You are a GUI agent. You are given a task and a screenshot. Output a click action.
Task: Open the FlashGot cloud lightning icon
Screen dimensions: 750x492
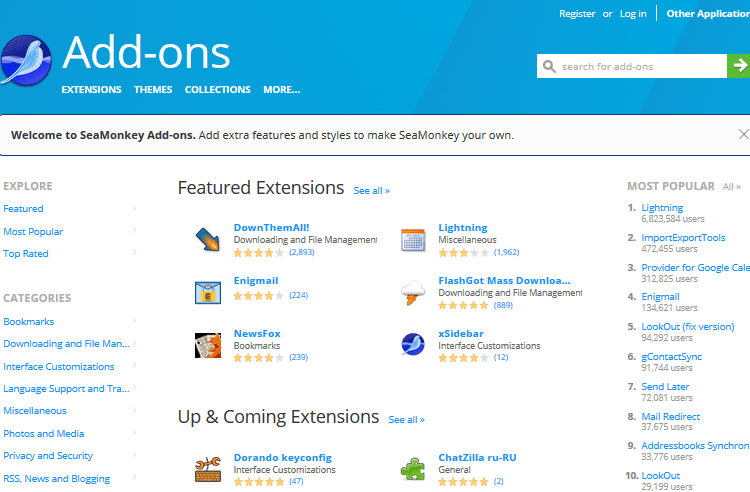click(413, 292)
